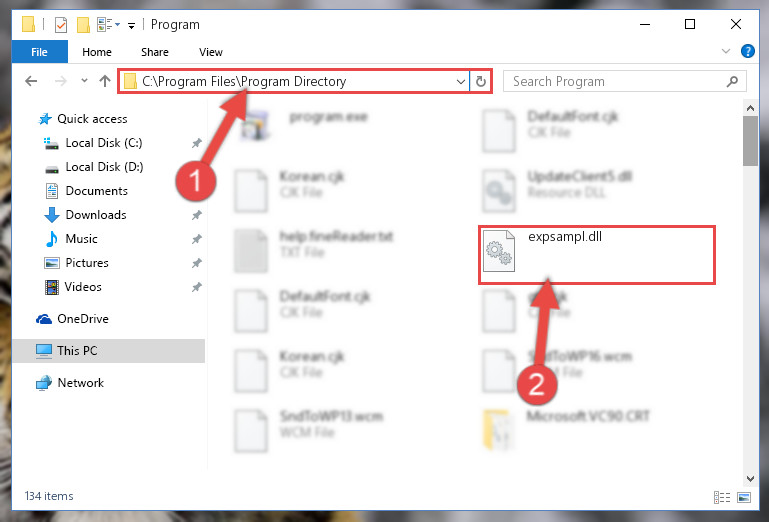Expand the address bar history dropdown

pyautogui.click(x=461, y=81)
